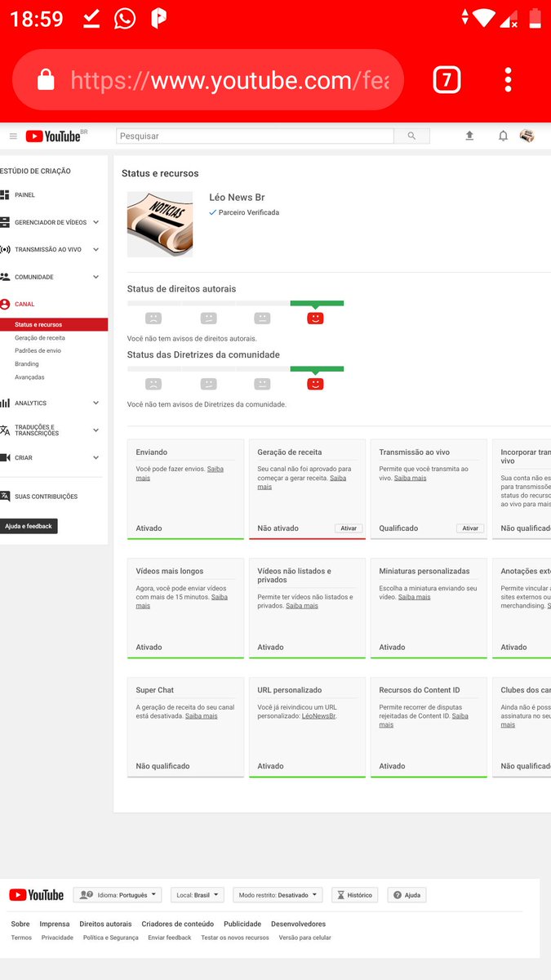The width and height of the screenshot is (551, 980).
Task: Expand Comunidade section chevron
Action: click(x=96, y=277)
